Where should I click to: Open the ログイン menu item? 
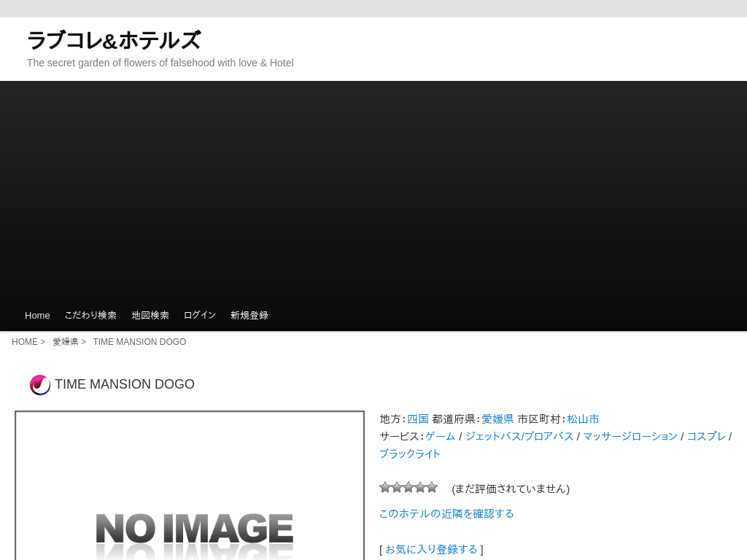coord(200,315)
